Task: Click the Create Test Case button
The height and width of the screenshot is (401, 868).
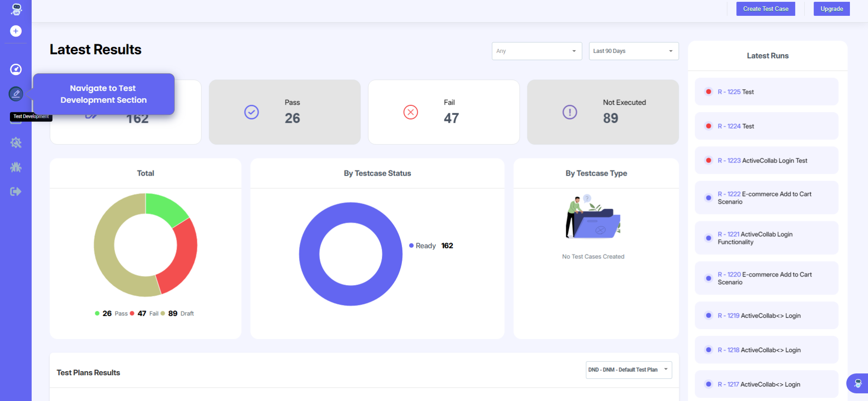Action: pos(765,9)
